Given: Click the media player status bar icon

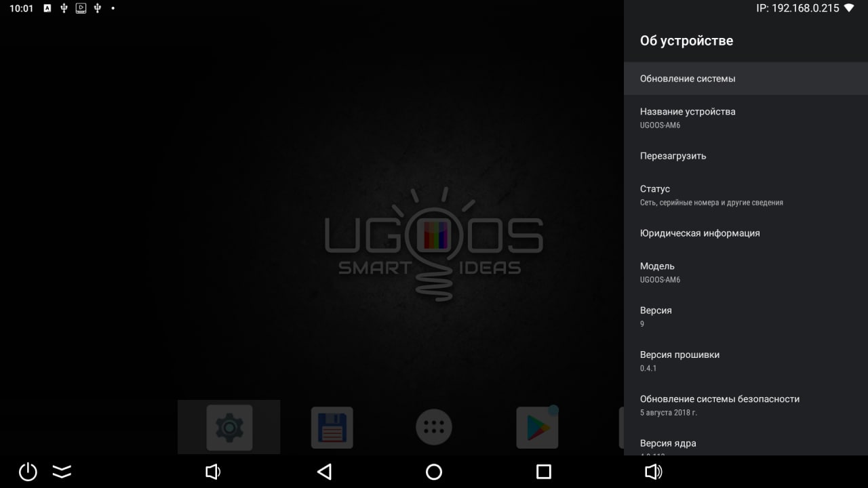Looking at the screenshot, I should pyautogui.click(x=81, y=8).
